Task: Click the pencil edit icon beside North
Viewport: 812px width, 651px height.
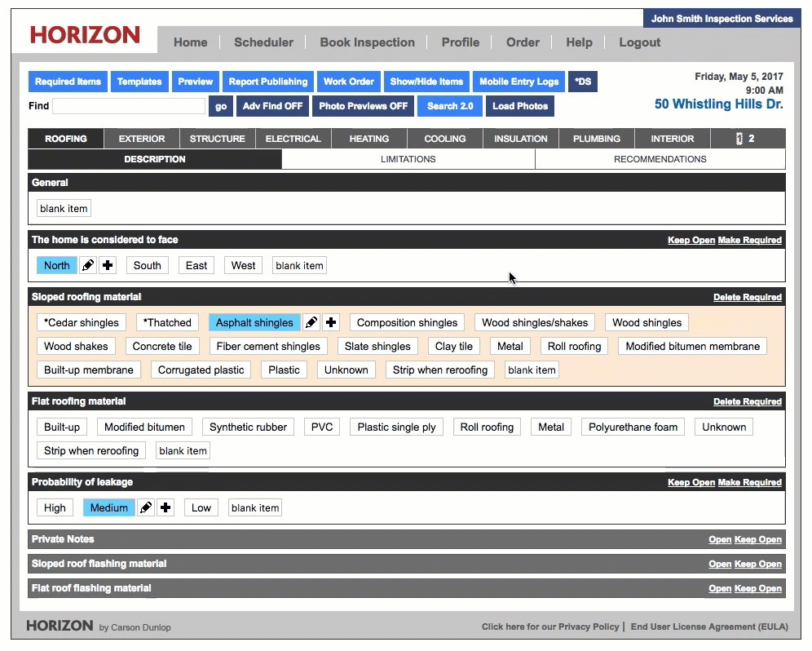Action: (89, 265)
